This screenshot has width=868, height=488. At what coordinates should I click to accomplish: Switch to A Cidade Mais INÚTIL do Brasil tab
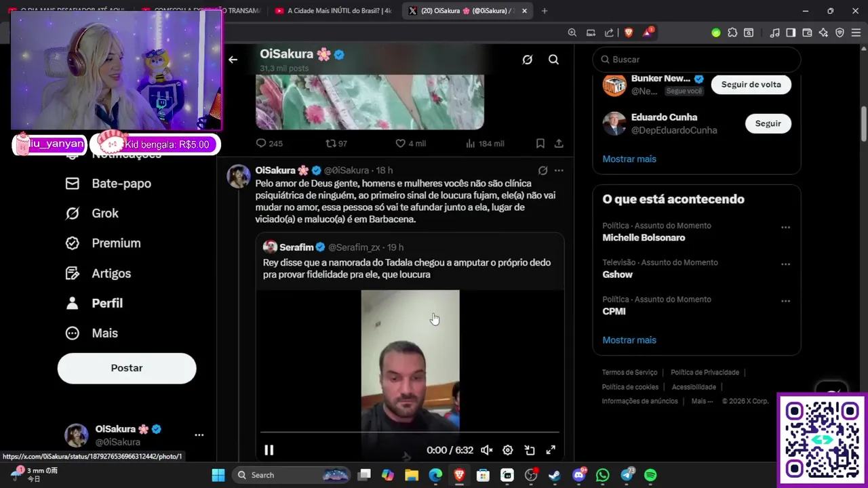[333, 11]
